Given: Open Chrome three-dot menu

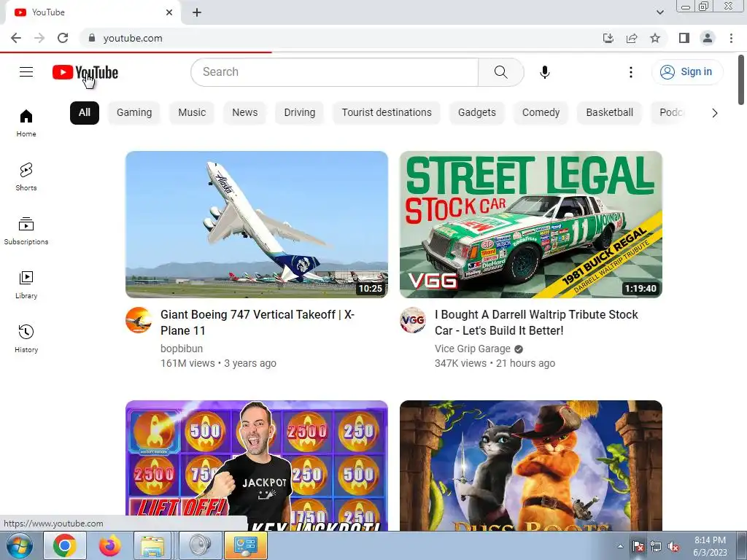Looking at the screenshot, I should click(x=731, y=38).
